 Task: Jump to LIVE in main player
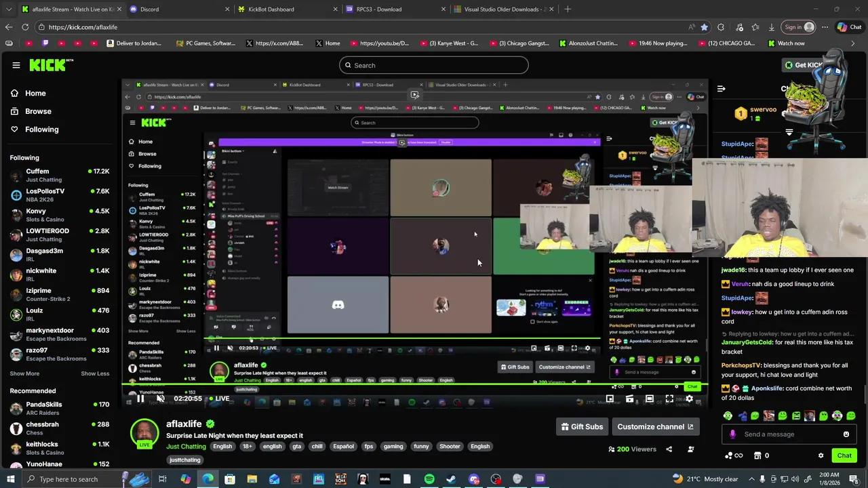tap(218, 399)
